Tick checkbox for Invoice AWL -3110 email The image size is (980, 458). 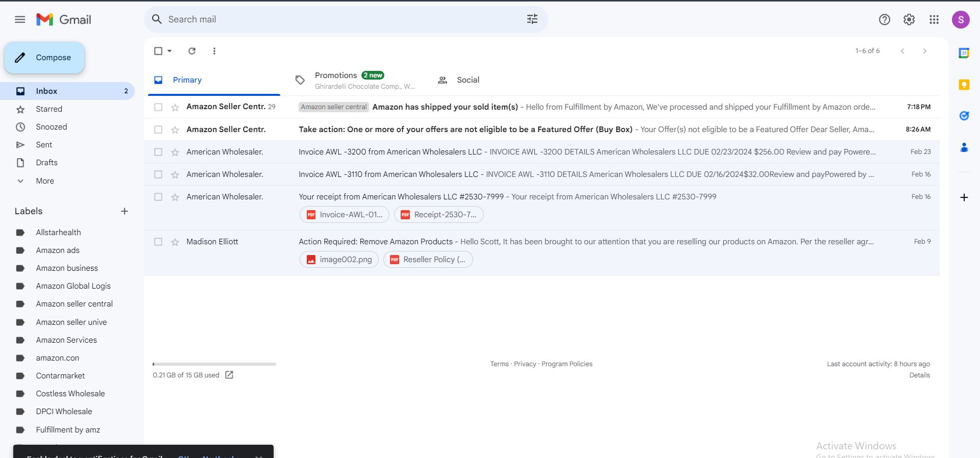[158, 174]
